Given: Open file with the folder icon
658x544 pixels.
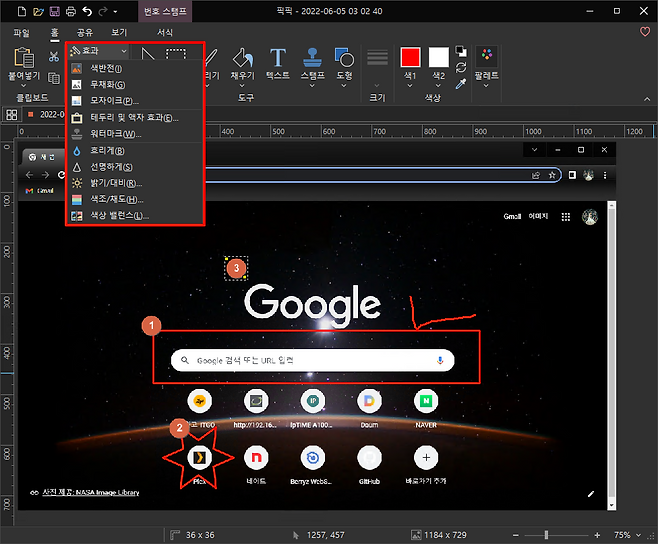Looking at the screenshot, I should [x=38, y=11].
